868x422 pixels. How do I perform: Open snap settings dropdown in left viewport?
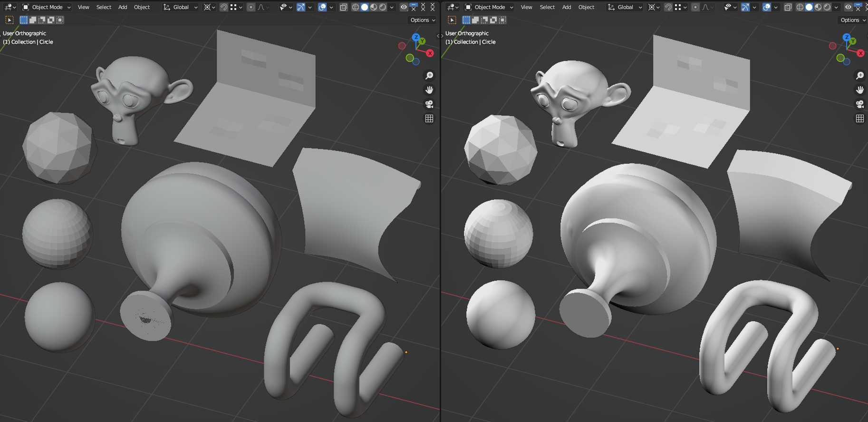pyautogui.click(x=236, y=7)
